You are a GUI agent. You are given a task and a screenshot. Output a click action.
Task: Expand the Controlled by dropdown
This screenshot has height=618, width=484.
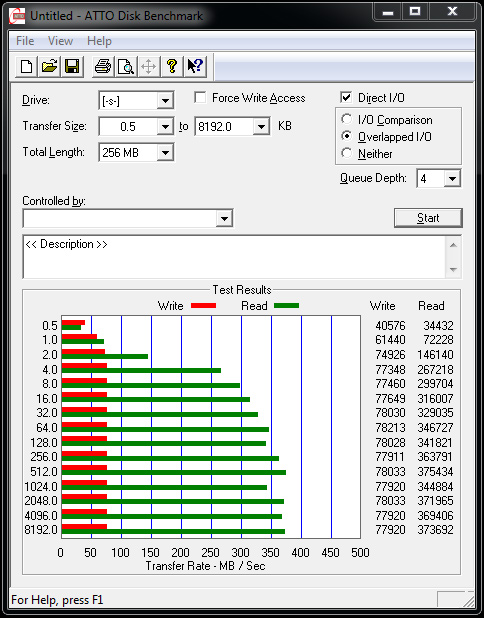(x=224, y=219)
